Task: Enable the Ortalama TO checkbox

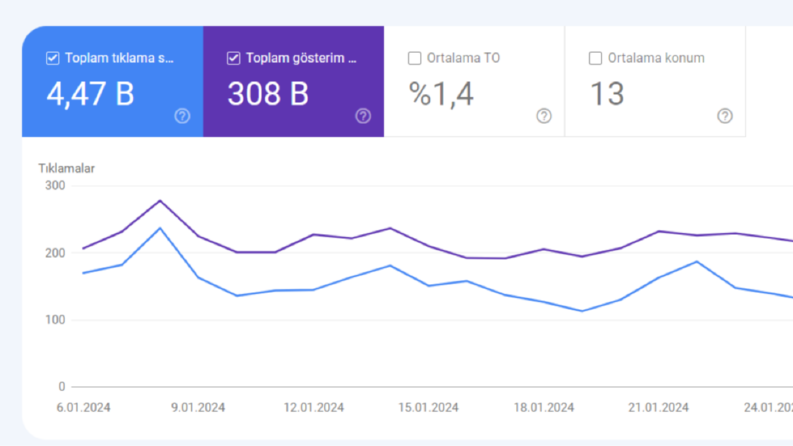Action: tap(414, 58)
